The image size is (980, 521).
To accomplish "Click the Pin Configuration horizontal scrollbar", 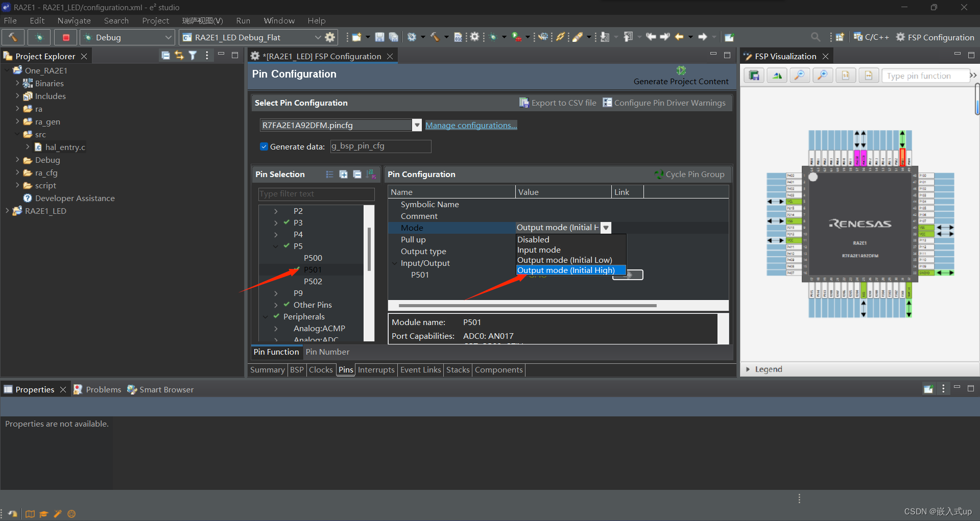I will 527,306.
